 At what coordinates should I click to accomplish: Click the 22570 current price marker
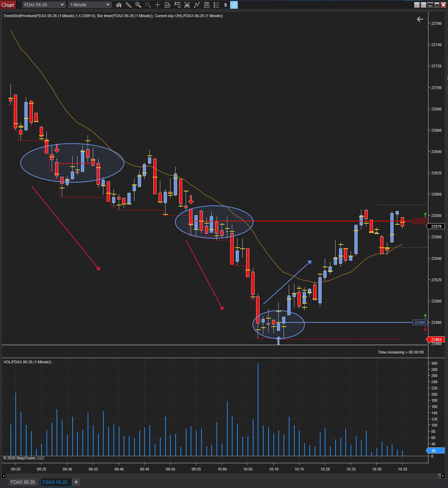point(436,226)
